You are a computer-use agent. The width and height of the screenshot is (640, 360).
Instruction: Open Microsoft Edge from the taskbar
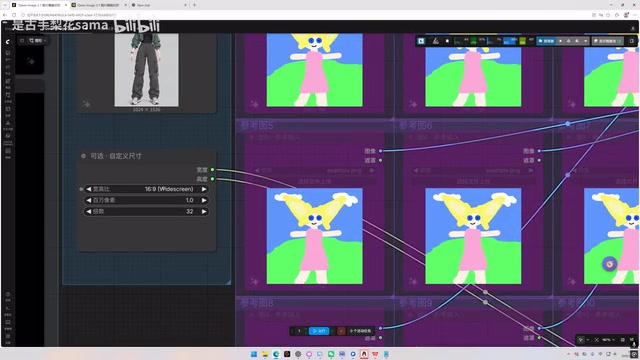coord(276,354)
